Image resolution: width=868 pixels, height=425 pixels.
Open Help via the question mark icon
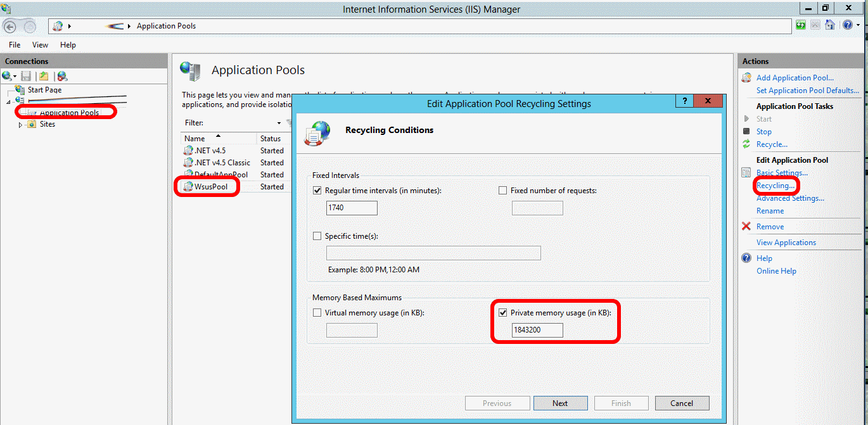(x=847, y=25)
